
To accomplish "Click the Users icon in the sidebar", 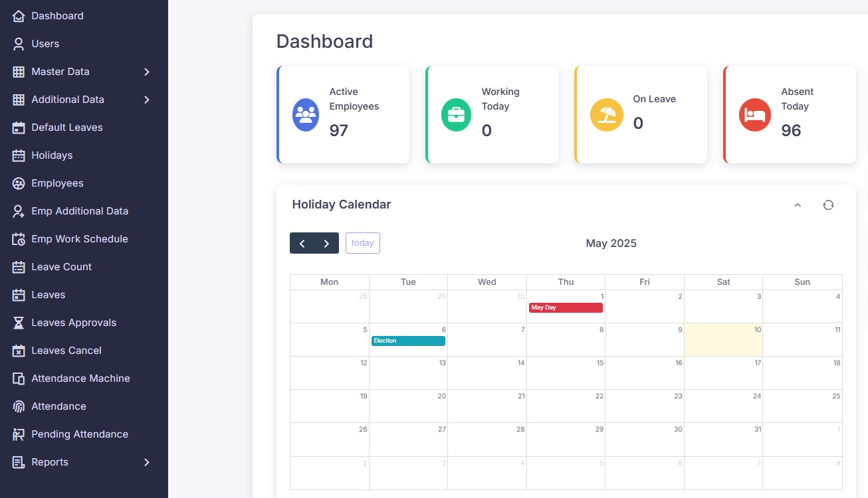I will pyautogui.click(x=18, y=44).
